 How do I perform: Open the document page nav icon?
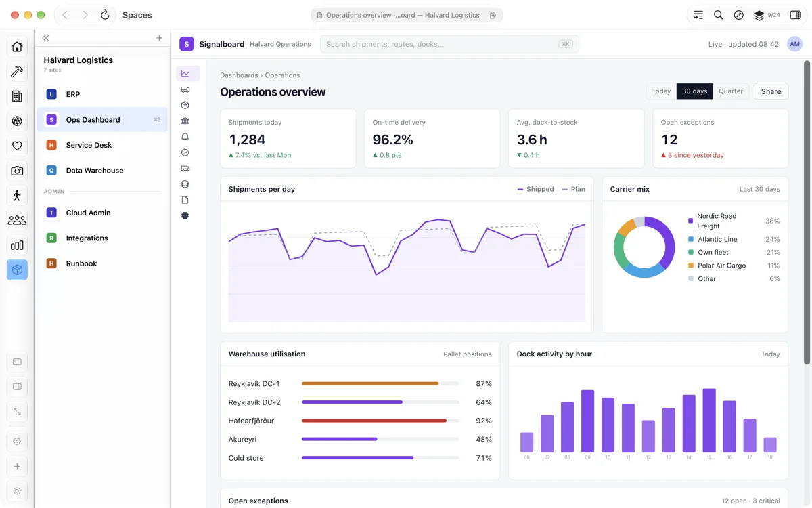[x=185, y=200]
